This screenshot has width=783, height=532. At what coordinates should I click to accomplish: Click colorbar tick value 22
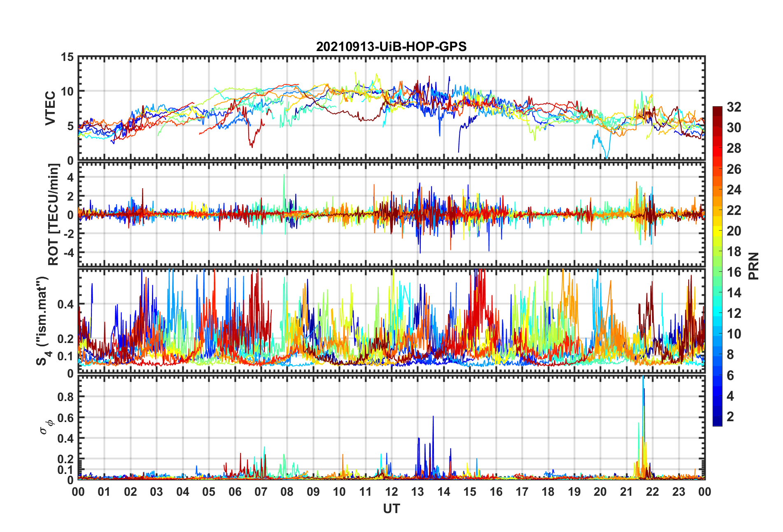(x=734, y=210)
